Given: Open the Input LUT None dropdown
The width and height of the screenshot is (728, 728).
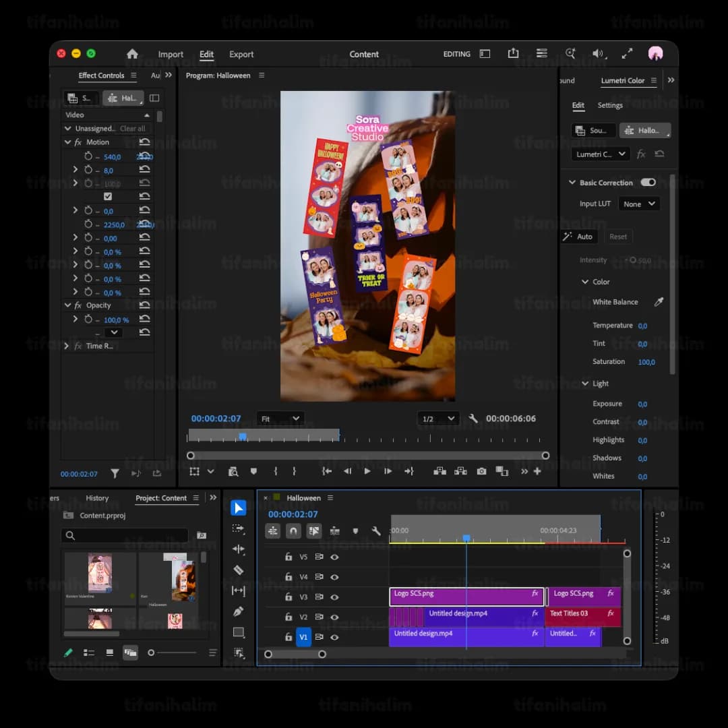Looking at the screenshot, I should click(639, 204).
